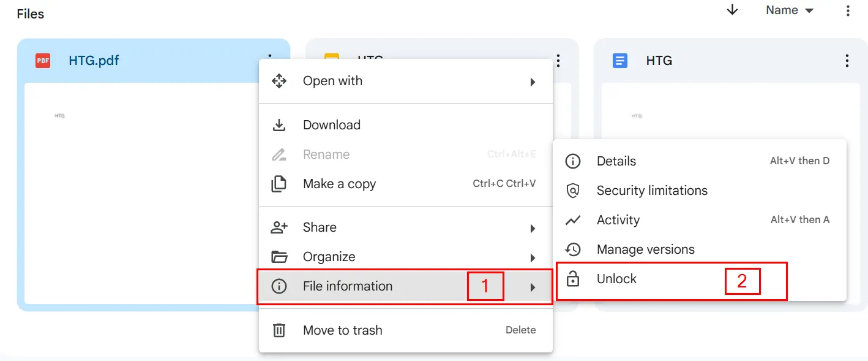Open the kebab menu on the HTG folder card
Image resolution: width=868 pixels, height=361 pixels.
pos(558,60)
